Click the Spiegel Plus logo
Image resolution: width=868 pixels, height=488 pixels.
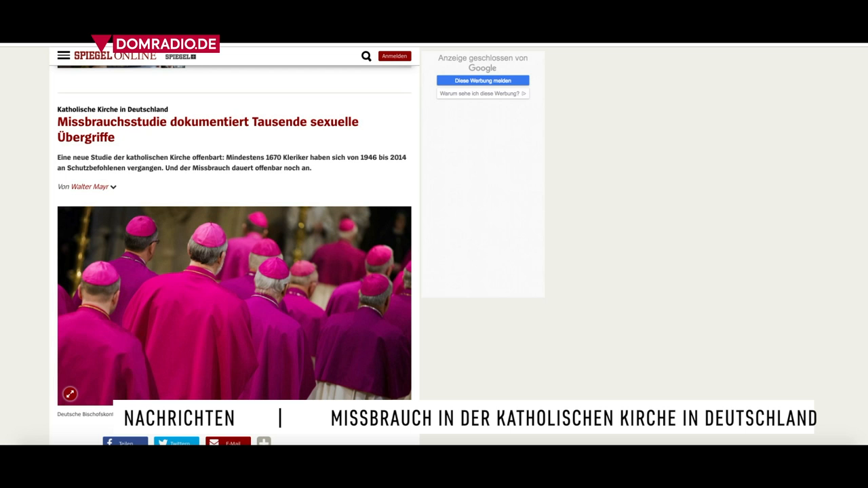click(180, 57)
